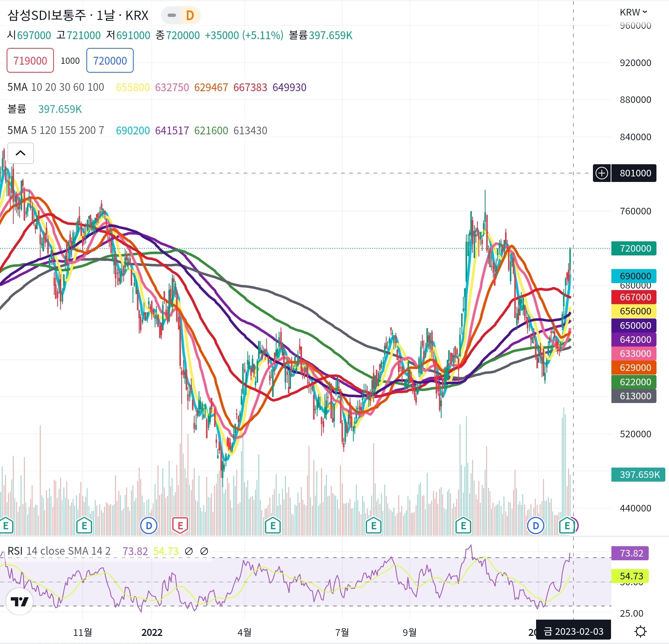Image resolution: width=669 pixels, height=644 pixels.
Task: Click the green 622000 axis label
Action: 634,382
